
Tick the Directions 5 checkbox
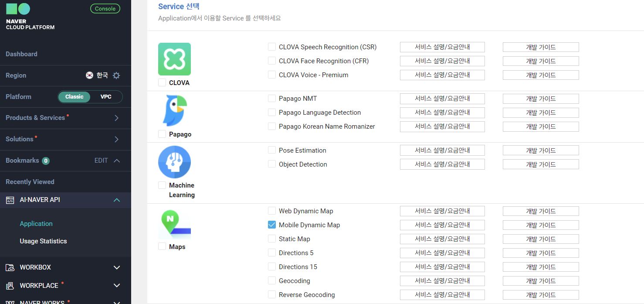[x=272, y=253]
